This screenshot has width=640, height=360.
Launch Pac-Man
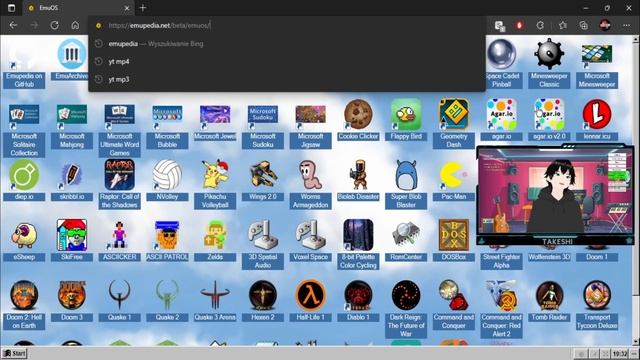(x=454, y=180)
